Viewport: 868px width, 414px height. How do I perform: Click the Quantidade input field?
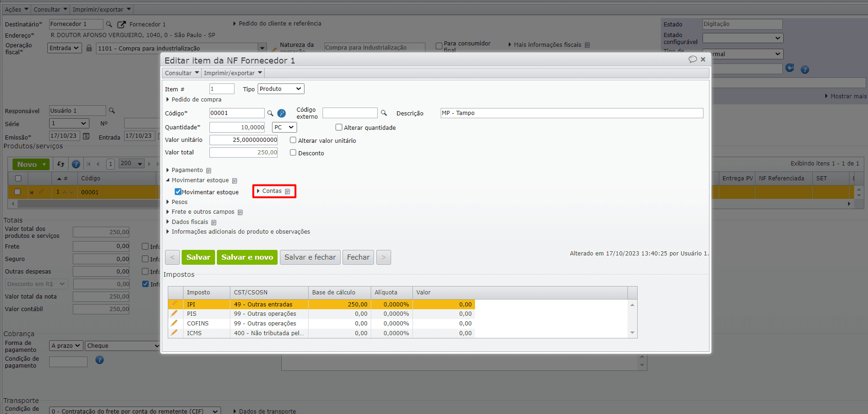pyautogui.click(x=237, y=127)
